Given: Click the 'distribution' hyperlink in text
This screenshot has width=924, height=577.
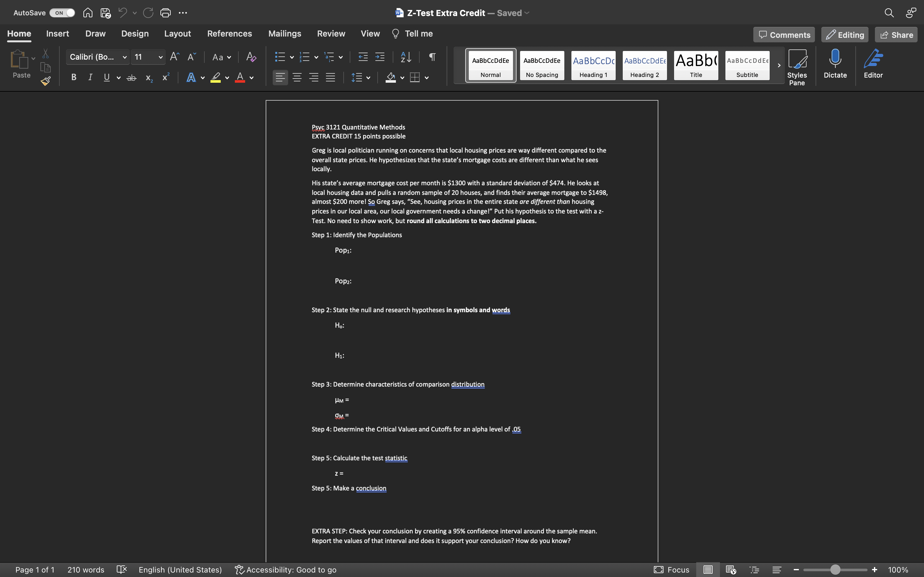Looking at the screenshot, I should [x=467, y=385].
